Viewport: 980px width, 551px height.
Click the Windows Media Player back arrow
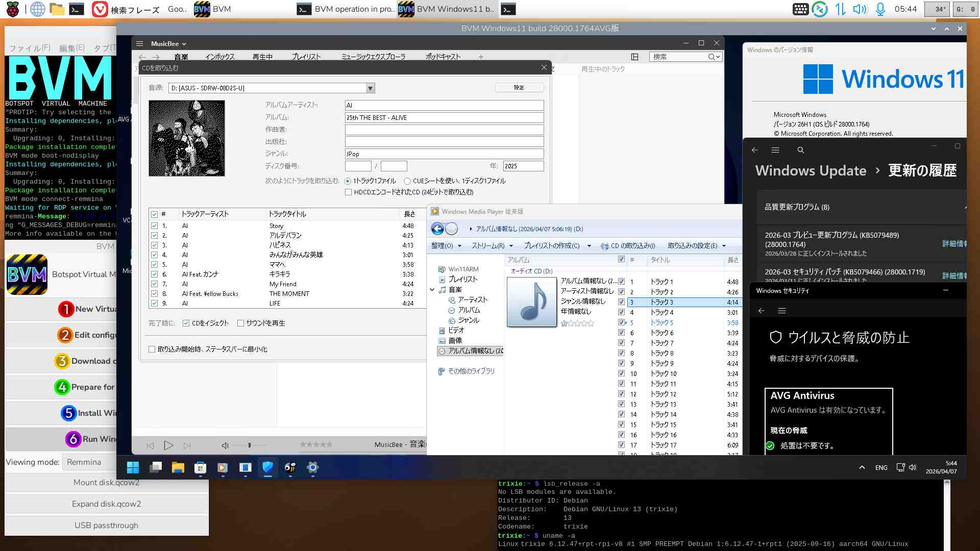(x=437, y=229)
